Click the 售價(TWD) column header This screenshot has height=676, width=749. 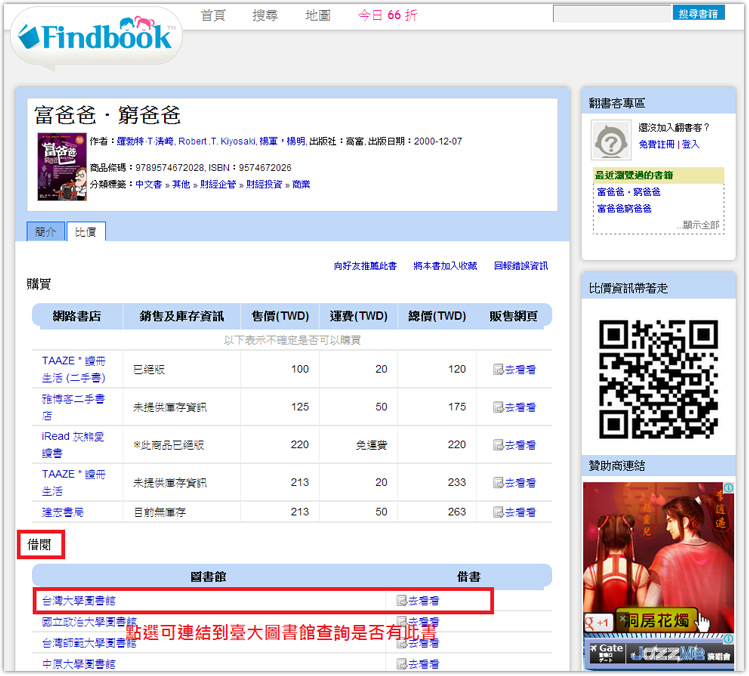point(280,316)
